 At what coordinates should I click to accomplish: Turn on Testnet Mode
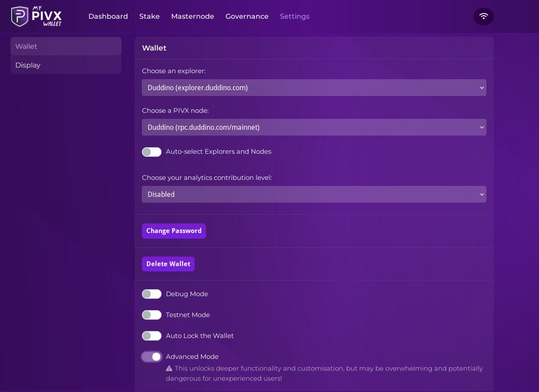152,315
